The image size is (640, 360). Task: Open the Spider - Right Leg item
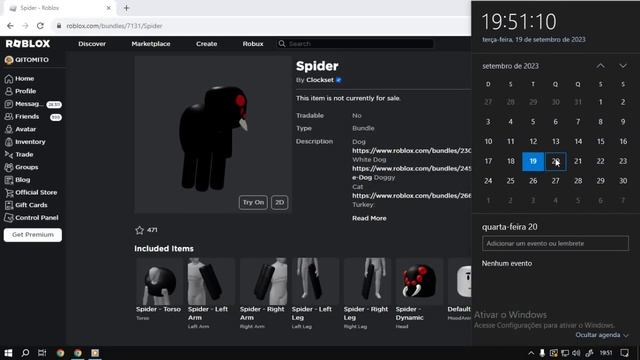click(x=367, y=293)
